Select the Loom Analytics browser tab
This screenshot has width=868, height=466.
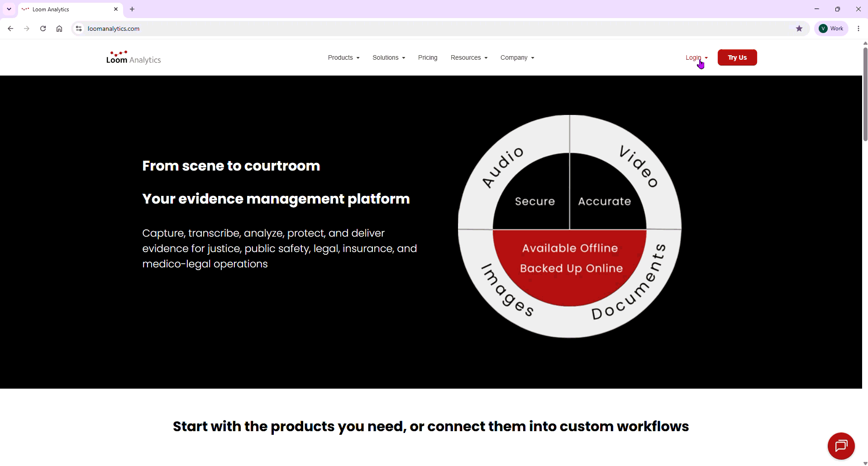point(70,9)
